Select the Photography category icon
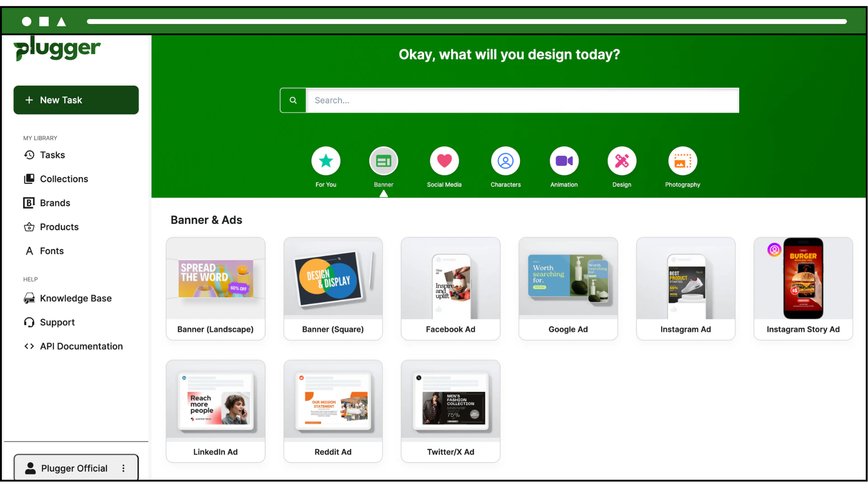 pos(682,161)
